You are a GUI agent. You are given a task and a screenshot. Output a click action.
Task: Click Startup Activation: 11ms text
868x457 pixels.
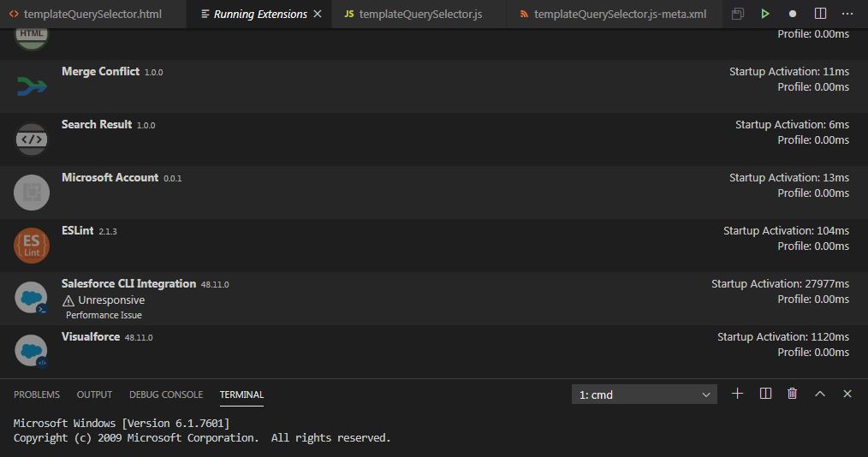(x=789, y=71)
